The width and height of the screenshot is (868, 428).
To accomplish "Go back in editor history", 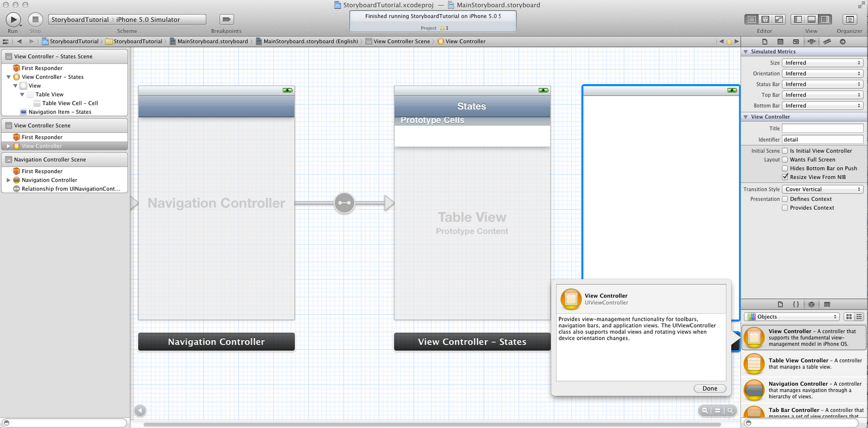I will pyautogui.click(x=20, y=41).
